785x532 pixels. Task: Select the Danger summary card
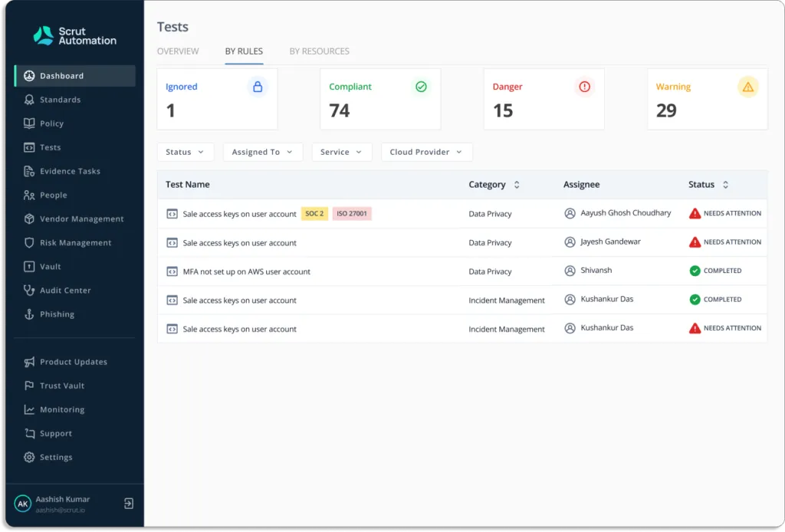(544, 99)
